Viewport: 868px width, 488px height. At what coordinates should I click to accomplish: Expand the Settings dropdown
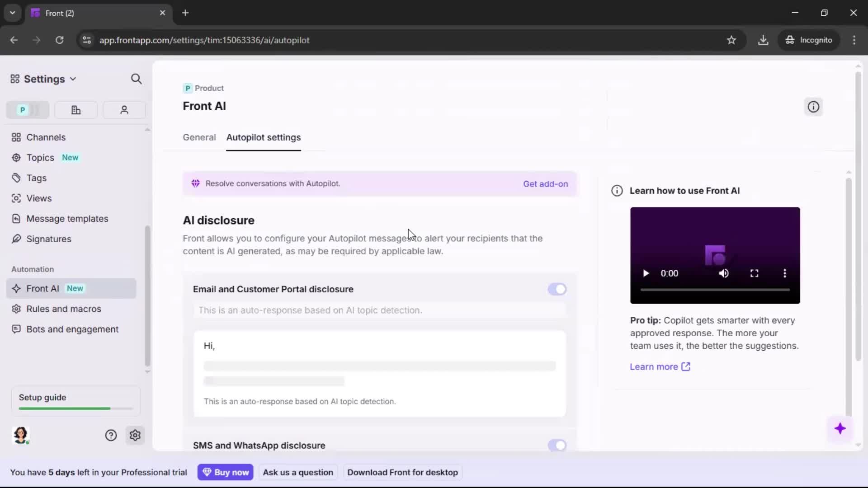[x=73, y=79]
